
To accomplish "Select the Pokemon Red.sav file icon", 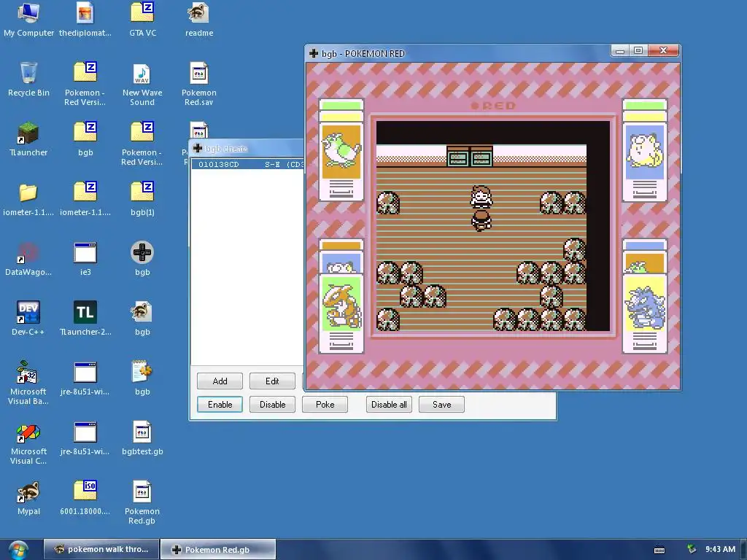I will point(199,84).
